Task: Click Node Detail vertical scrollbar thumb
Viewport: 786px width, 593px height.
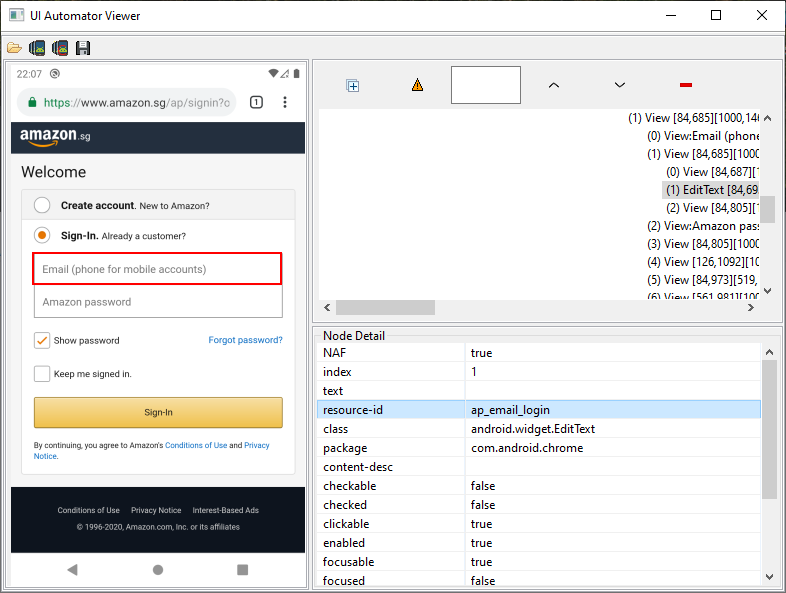Action: (x=769, y=430)
